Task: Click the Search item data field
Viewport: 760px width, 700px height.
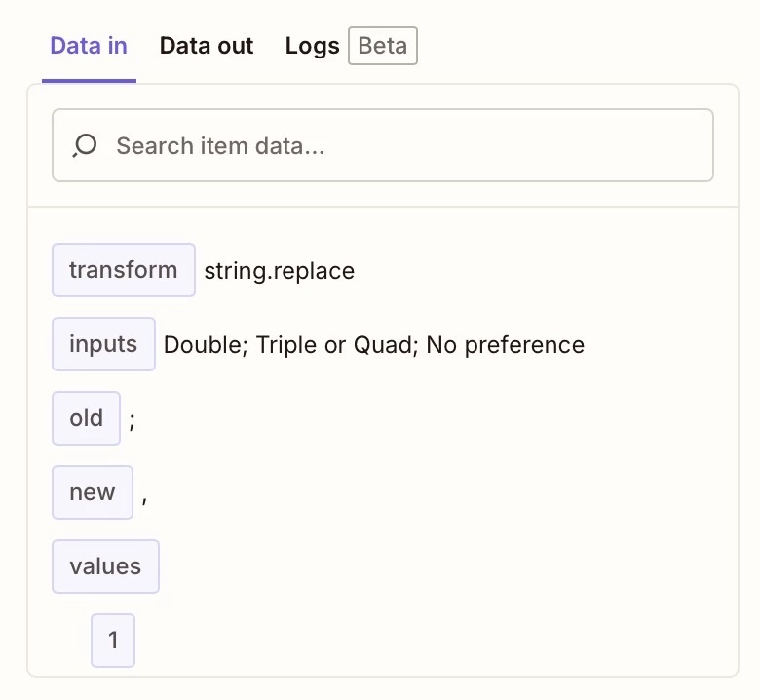Action: tap(382, 145)
